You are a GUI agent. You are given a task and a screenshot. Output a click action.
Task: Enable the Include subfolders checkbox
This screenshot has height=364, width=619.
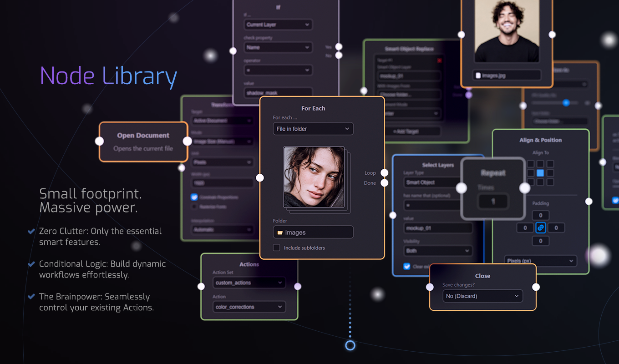click(276, 248)
